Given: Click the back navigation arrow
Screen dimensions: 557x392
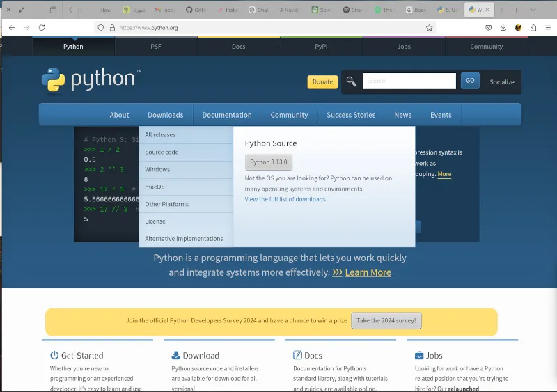Looking at the screenshot, I should tap(12, 27).
